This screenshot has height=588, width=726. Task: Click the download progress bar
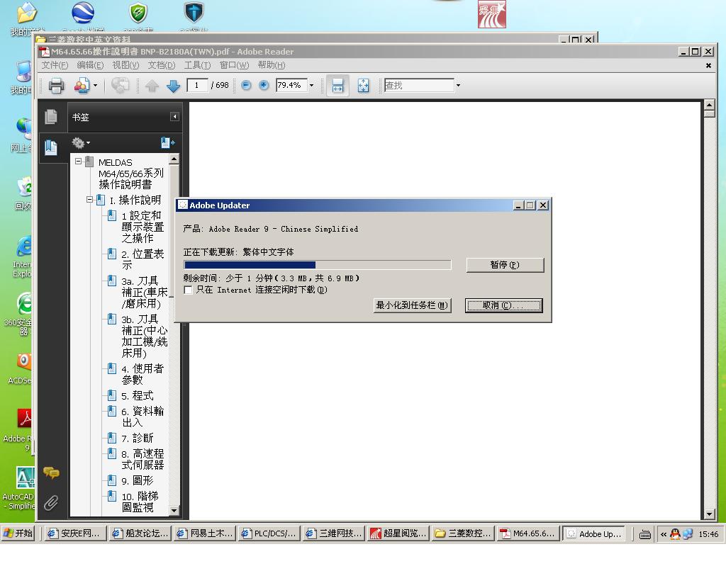coord(317,265)
